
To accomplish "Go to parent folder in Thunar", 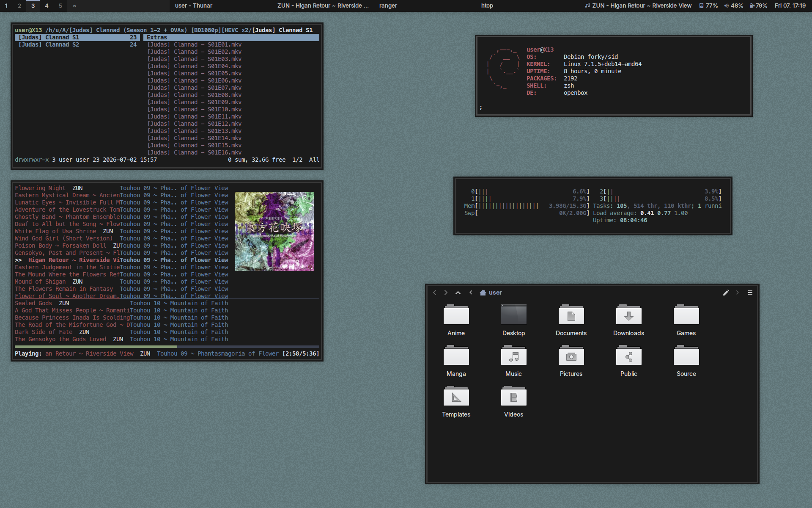I will point(458,293).
